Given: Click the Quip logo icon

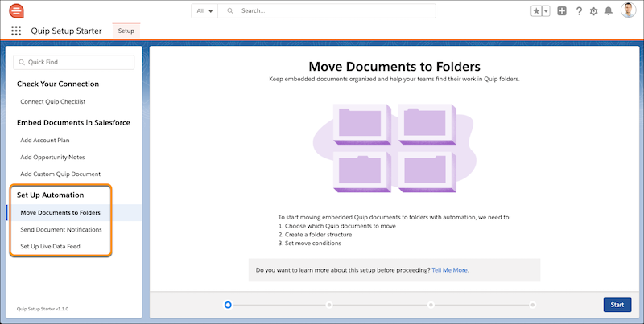Looking at the screenshot, I should (x=16, y=10).
